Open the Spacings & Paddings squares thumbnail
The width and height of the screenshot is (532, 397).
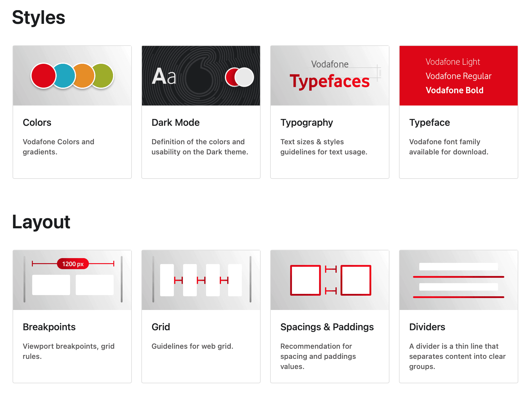(330, 280)
